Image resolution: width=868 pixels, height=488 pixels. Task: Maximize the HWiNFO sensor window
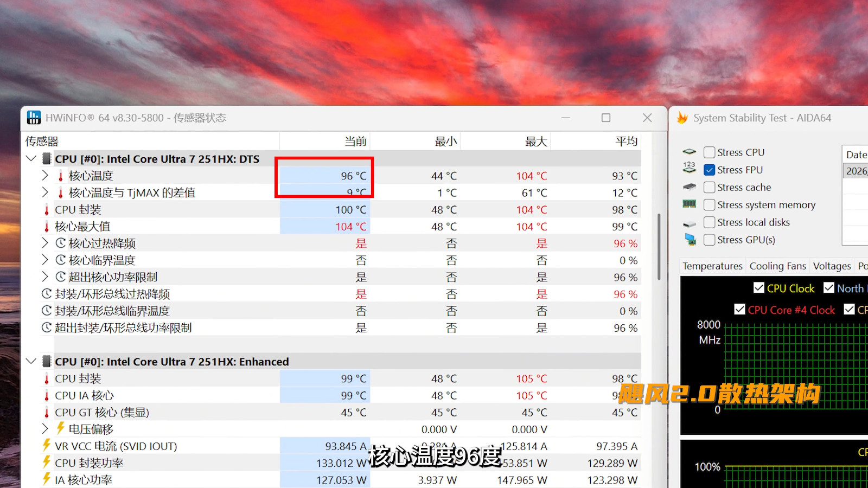point(606,118)
